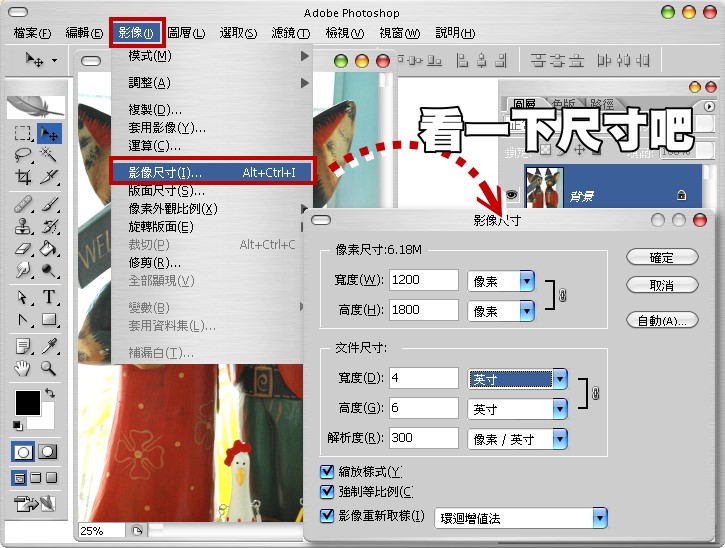Viewport: 725px width, 548px height.
Task: Click 自動(A)... button
Action: click(662, 320)
